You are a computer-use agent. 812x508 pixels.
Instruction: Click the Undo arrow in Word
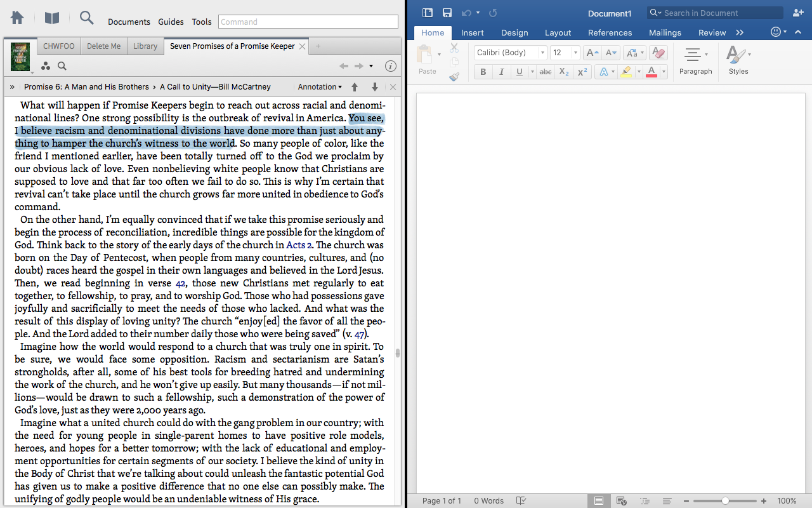pos(466,13)
